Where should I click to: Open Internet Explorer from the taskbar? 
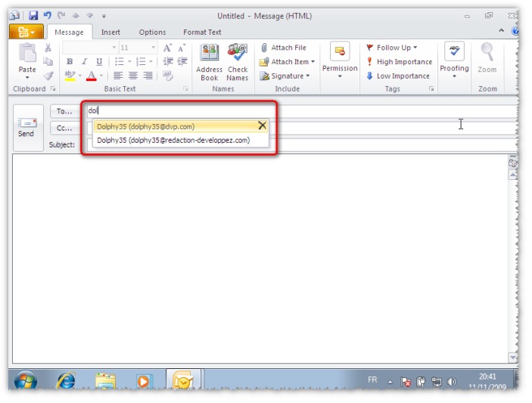coord(67,381)
